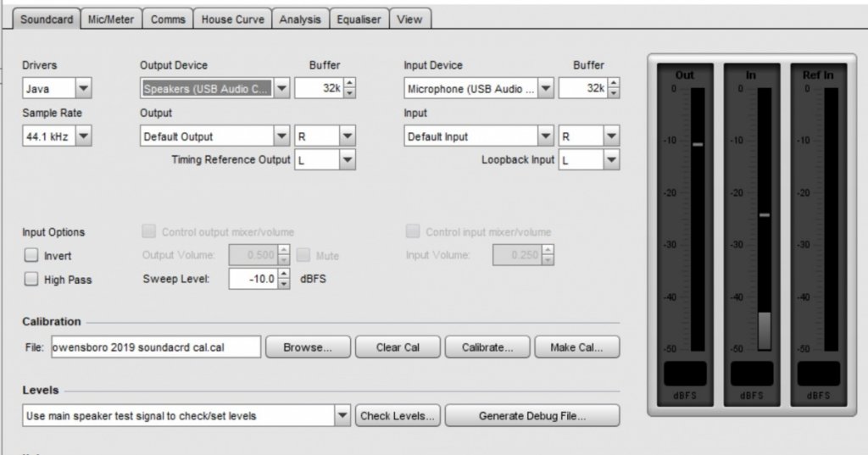Click the calibration File text field
Viewport: 868px width, 455px height.
pyautogui.click(x=156, y=347)
